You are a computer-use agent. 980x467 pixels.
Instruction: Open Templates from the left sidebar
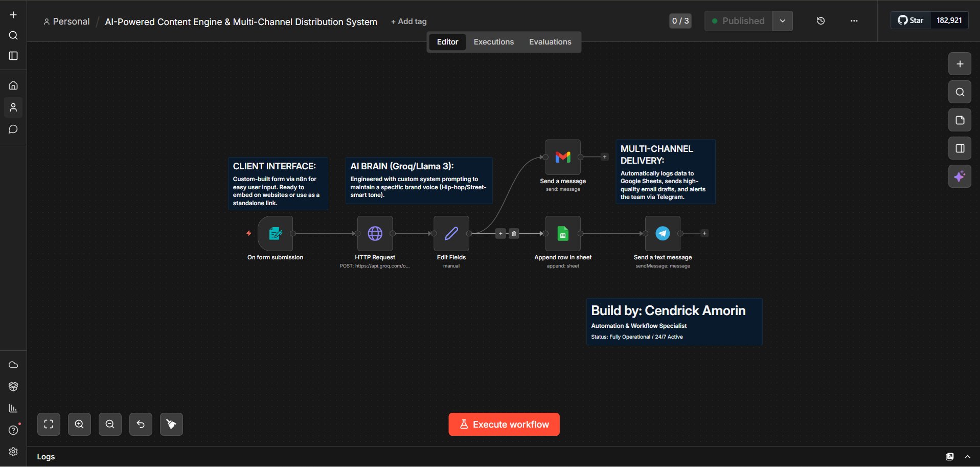point(13,386)
